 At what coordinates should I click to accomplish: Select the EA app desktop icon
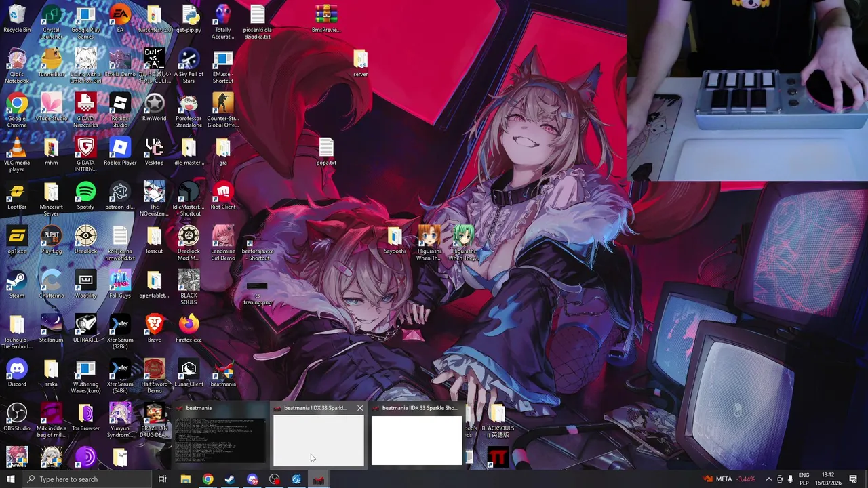pyautogui.click(x=120, y=19)
